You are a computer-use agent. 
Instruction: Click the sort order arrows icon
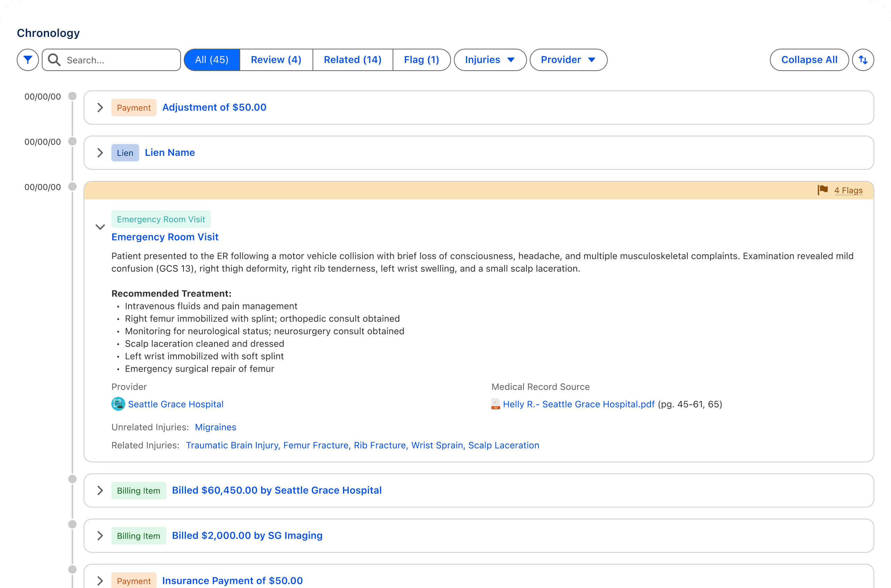[862, 59]
